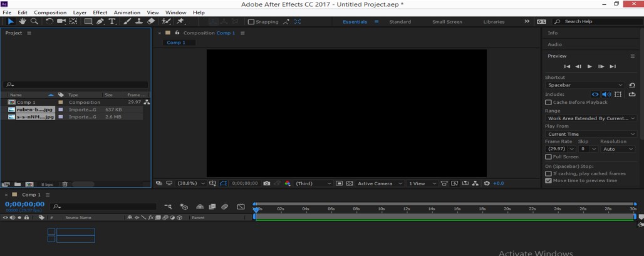Activate the Selection arrow tool
Viewport: 644px width, 256px height.
11,21
